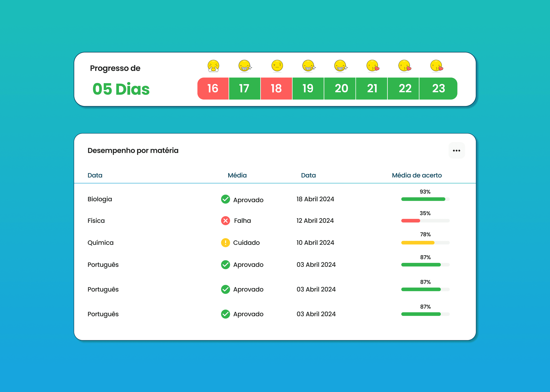Image resolution: width=550 pixels, height=392 pixels.
Task: Click the angry emoji above day 16
Action: (x=213, y=66)
